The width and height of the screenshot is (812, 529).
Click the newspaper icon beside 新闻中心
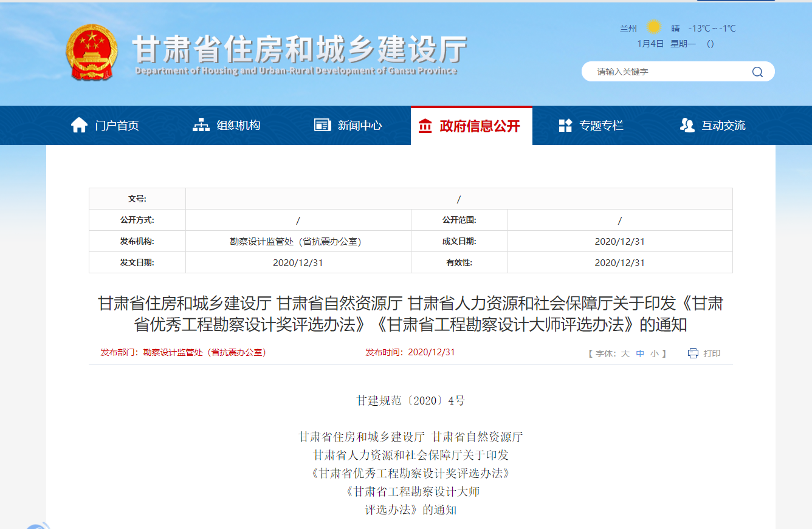[322, 125]
